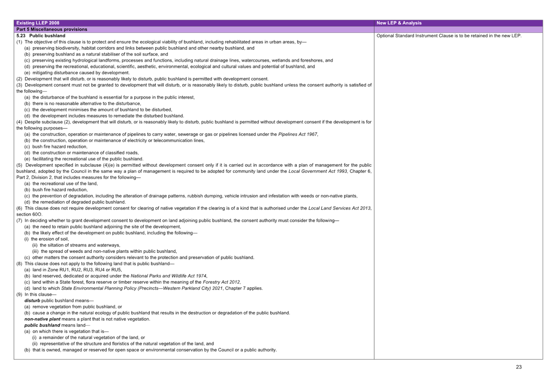Click the 'New LEP & Analysis' column header
This screenshot has width=555, height=392.
point(458,23)
